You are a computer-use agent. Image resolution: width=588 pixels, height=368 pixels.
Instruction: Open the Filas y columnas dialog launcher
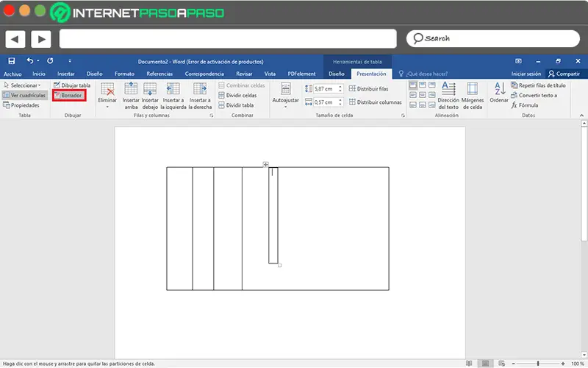click(x=212, y=116)
